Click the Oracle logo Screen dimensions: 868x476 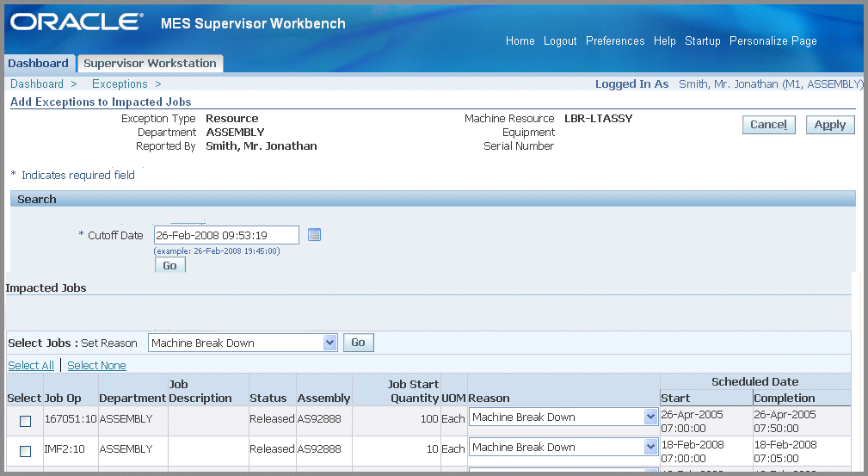(x=77, y=22)
